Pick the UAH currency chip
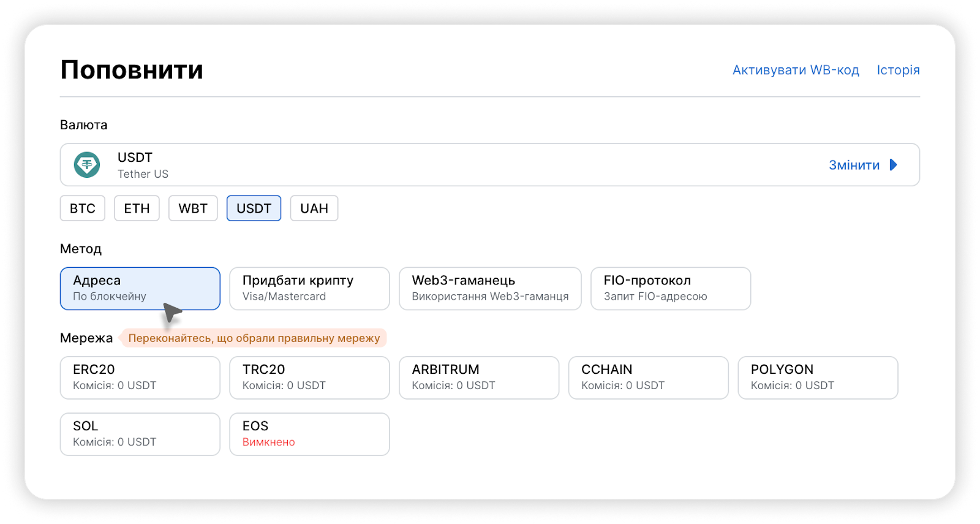 point(314,208)
